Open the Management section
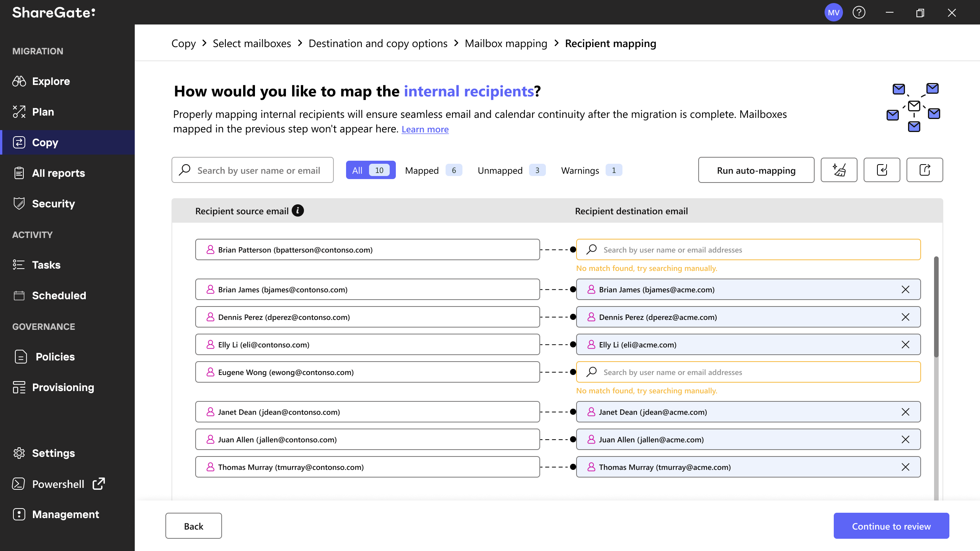Screen dimensions: 980x551 pyautogui.click(x=56, y=514)
